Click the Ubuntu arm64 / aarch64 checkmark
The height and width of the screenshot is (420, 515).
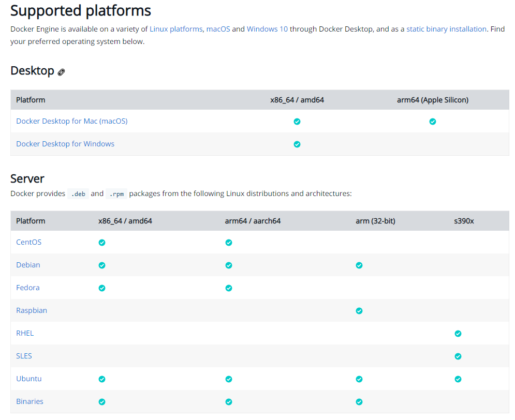point(229,379)
